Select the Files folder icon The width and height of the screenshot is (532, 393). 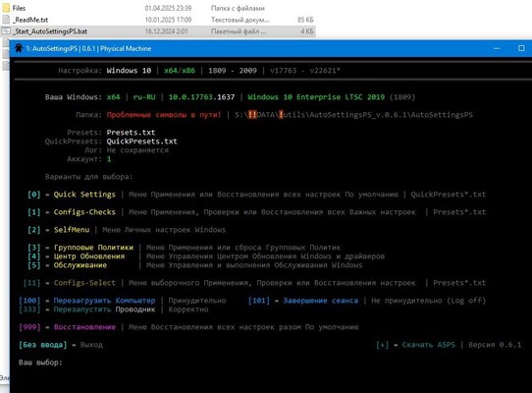(x=6, y=8)
